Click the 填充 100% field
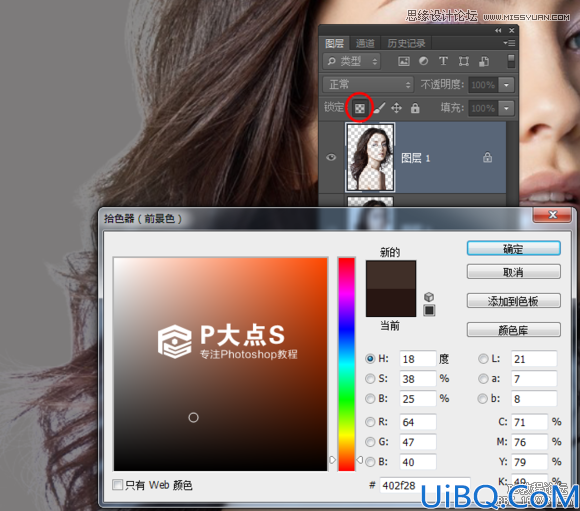This screenshot has width=580, height=511. (x=483, y=108)
